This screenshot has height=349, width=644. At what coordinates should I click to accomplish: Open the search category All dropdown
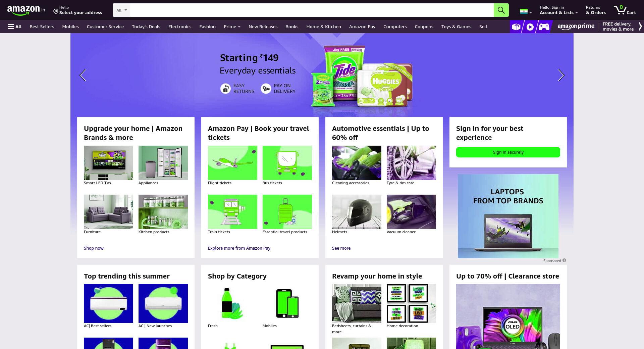click(121, 10)
